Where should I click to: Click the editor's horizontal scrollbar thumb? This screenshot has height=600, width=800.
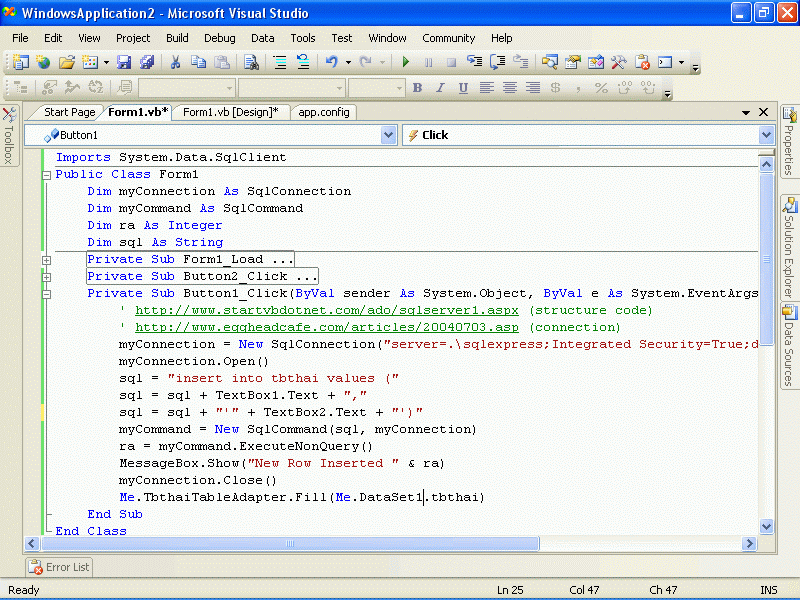coord(290,543)
